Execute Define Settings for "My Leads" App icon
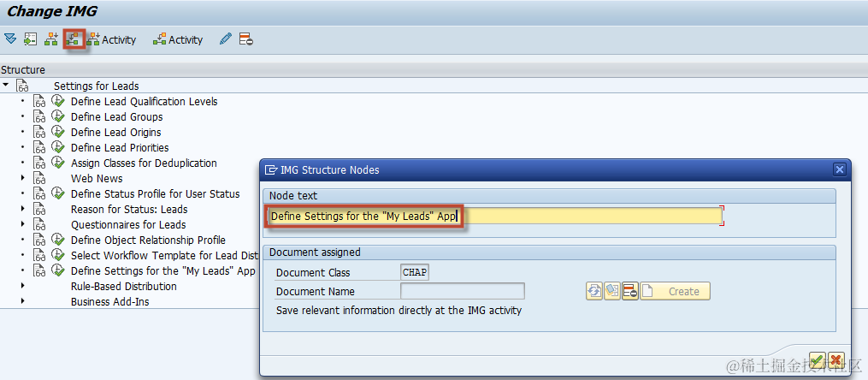Viewport: 868px width, 380px height. point(57,270)
